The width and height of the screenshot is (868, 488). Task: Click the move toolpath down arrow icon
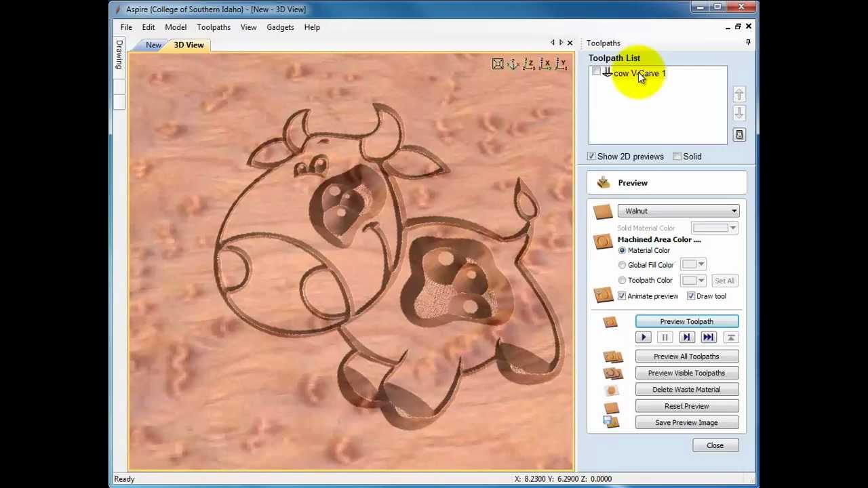point(739,113)
